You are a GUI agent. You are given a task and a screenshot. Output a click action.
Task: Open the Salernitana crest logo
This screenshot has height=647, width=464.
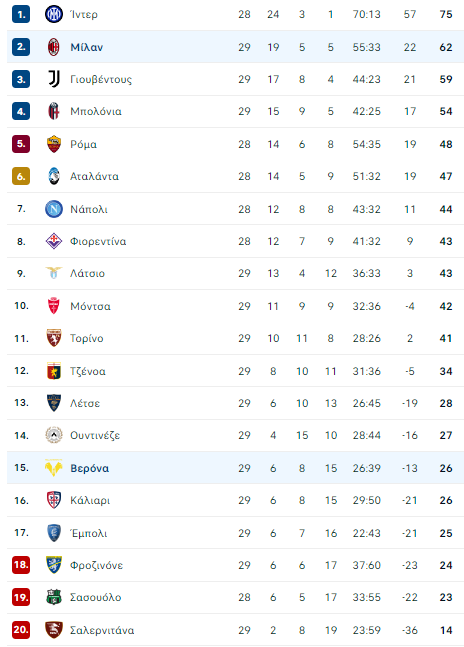coord(54,630)
